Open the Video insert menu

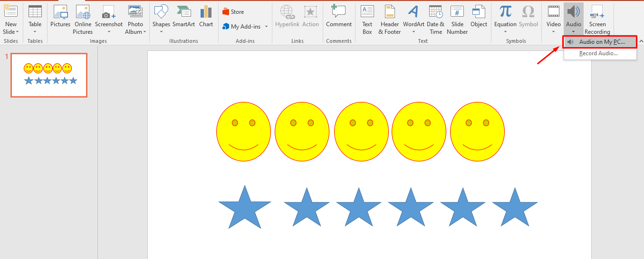click(554, 19)
